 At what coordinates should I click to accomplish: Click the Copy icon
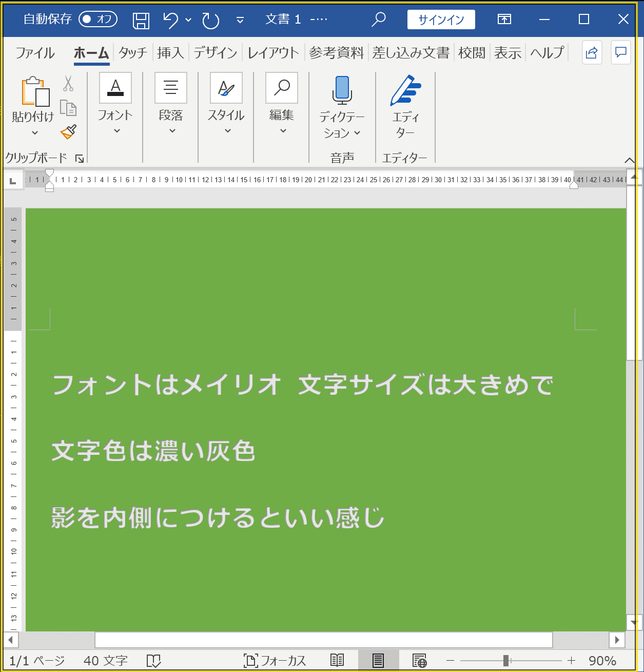[68, 108]
